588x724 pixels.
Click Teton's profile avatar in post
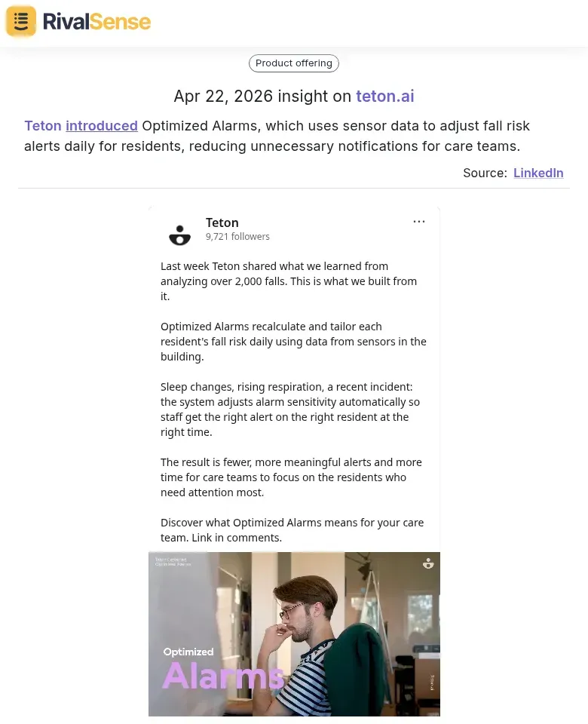(x=179, y=235)
